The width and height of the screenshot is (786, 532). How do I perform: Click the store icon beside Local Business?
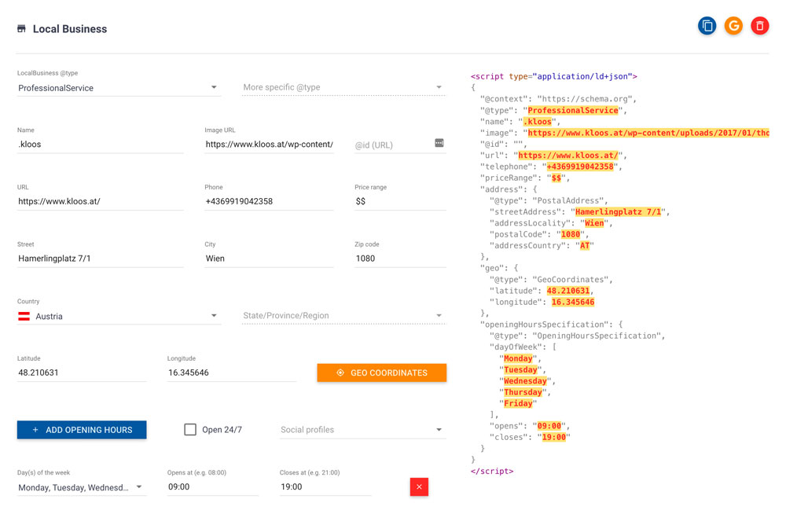21,29
